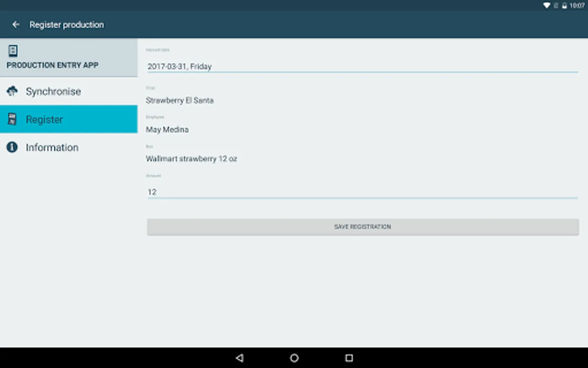Click the clock showing 10:07
Viewport: 588px width, 368px height.
pos(577,5)
